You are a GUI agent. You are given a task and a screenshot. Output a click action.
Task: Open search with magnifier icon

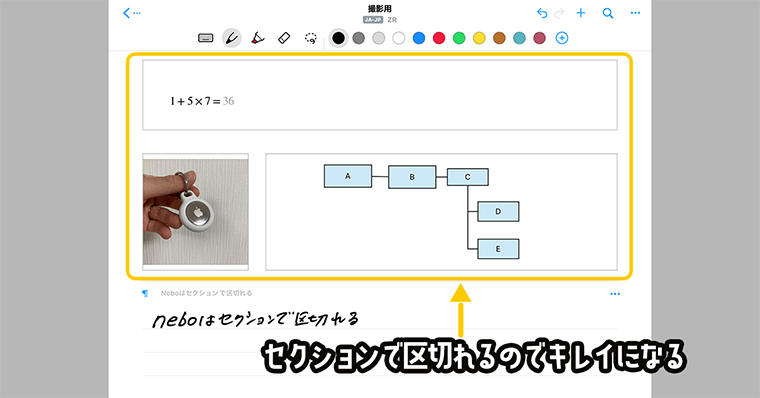click(x=608, y=13)
